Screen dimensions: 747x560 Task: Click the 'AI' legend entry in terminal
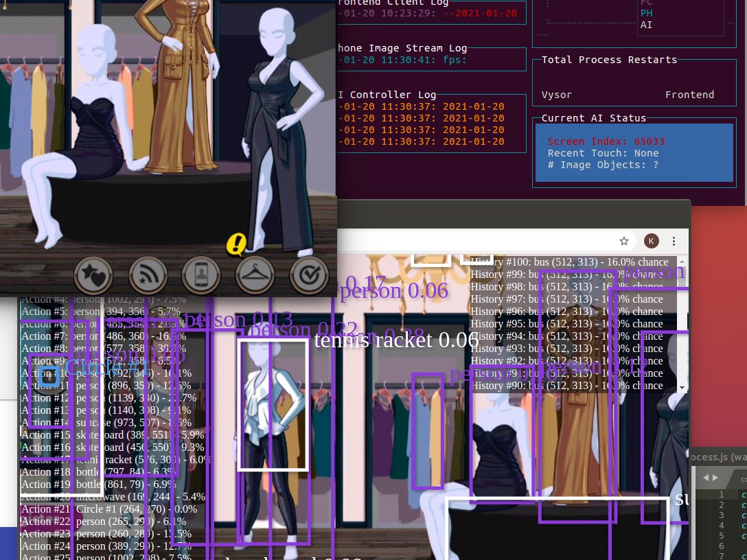(646, 25)
